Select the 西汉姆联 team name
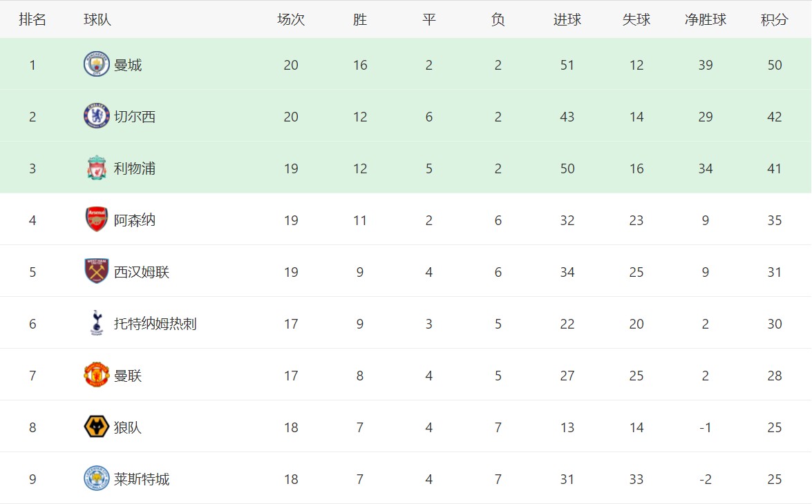The height and width of the screenshot is (504, 812). tap(142, 272)
